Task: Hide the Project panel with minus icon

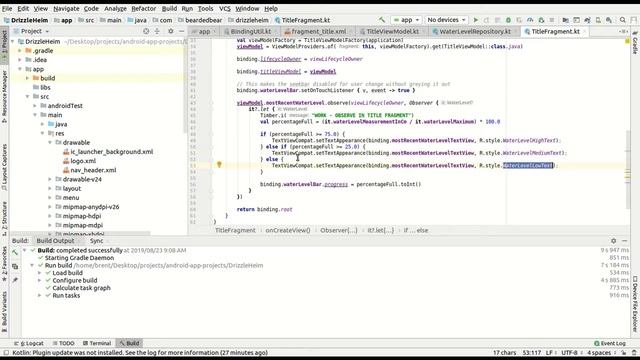Action: pyautogui.click(x=182, y=31)
